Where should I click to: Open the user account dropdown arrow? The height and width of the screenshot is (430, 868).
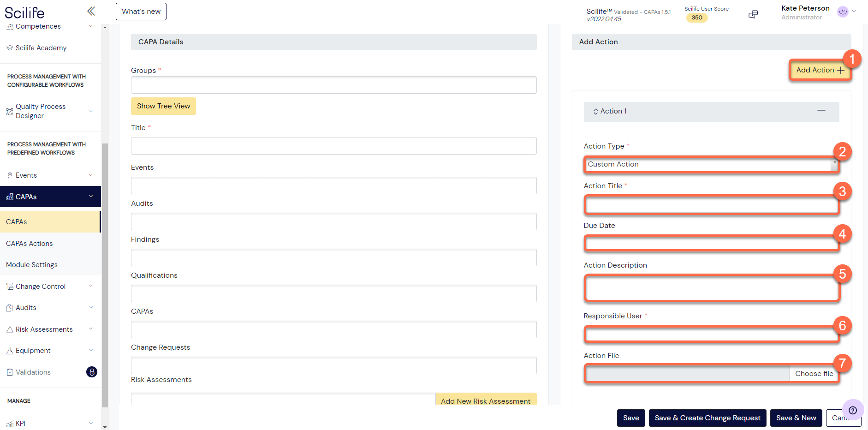click(854, 12)
